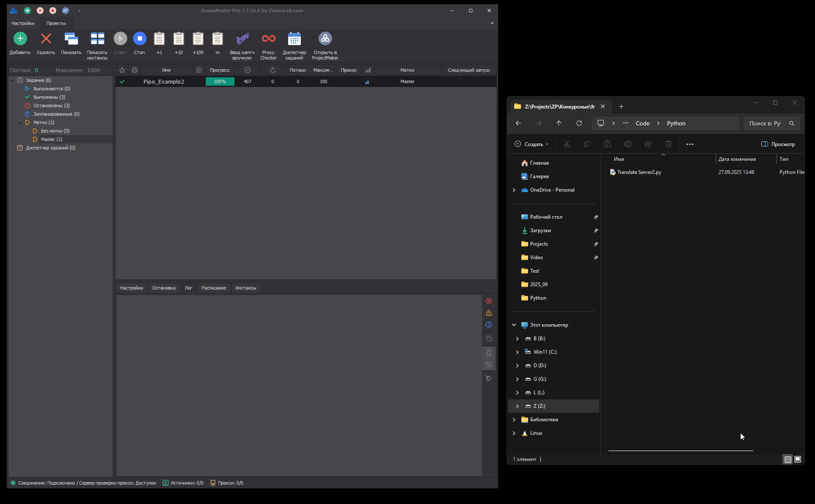Switch to the Расписание tab
Screen dimensions: 815x504
[213, 288]
